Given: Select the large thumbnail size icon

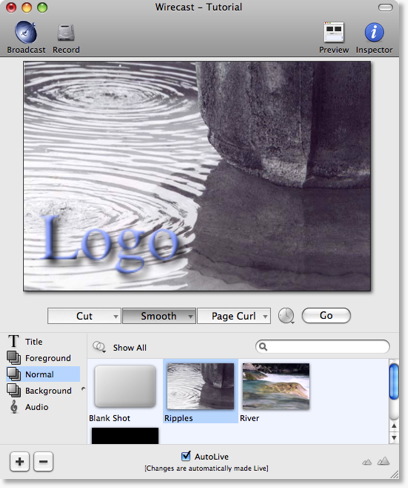Looking at the screenshot, I should click(383, 461).
